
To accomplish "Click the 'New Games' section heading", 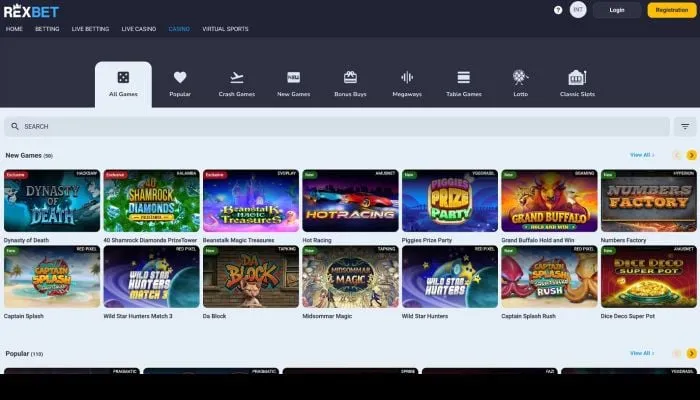I will pyautogui.click(x=23, y=155).
